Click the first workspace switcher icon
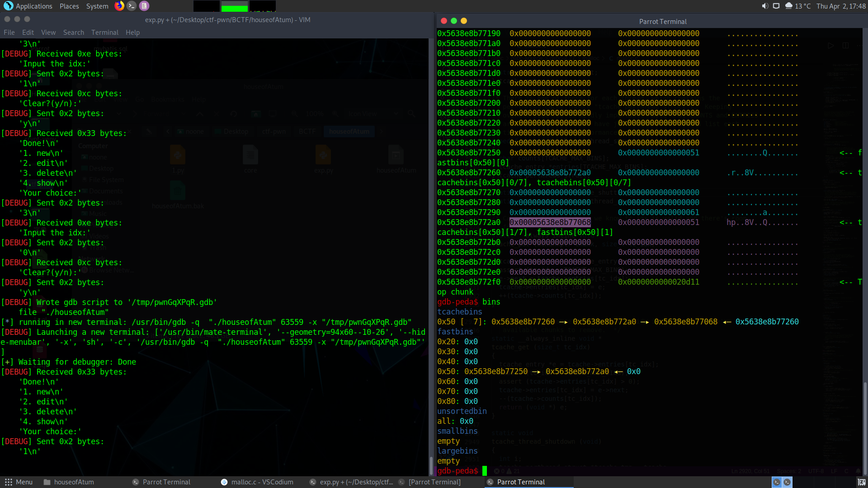This screenshot has height=488, width=868. (776, 482)
